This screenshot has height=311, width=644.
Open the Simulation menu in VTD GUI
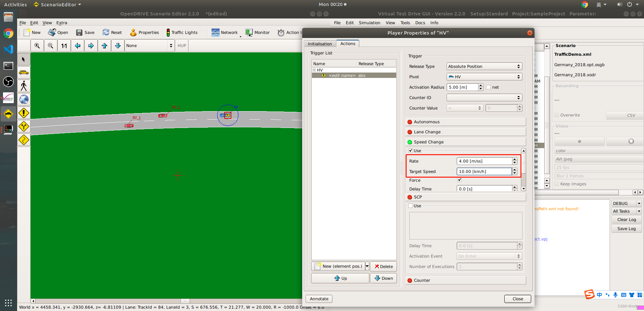click(x=369, y=23)
